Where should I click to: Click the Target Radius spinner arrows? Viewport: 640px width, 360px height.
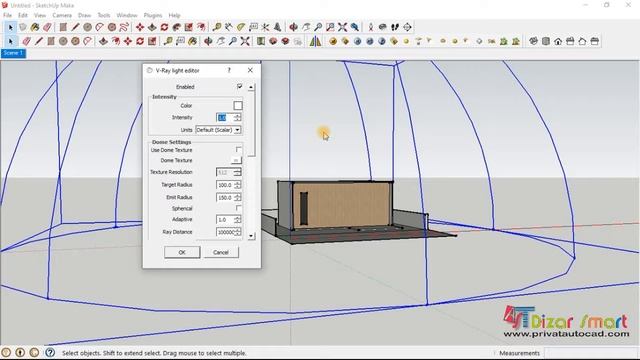[x=238, y=185]
